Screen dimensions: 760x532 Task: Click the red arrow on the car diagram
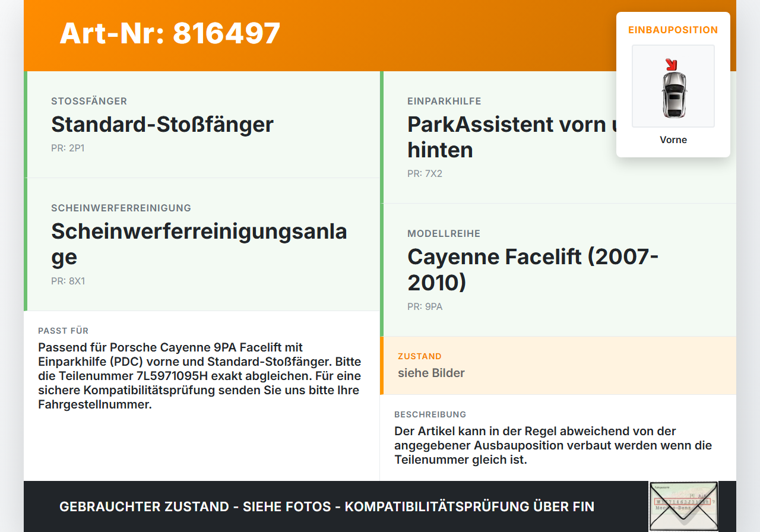coord(671,64)
